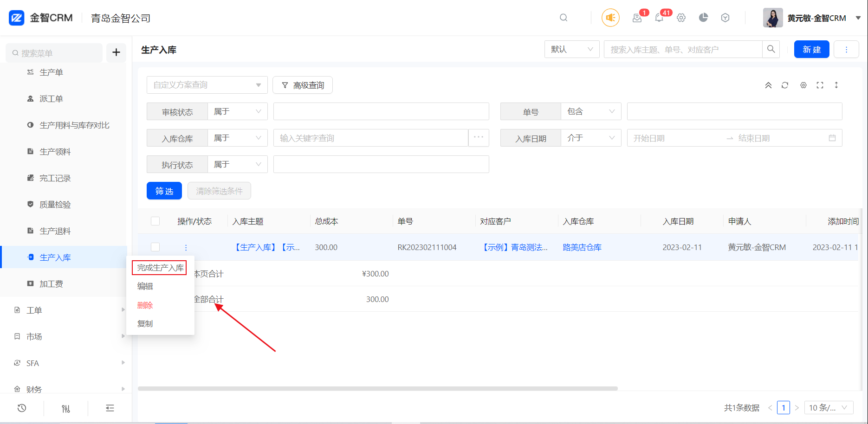868x424 pixels.
Task: Open the 自定义方案查询 dropdown
Action: (x=207, y=85)
